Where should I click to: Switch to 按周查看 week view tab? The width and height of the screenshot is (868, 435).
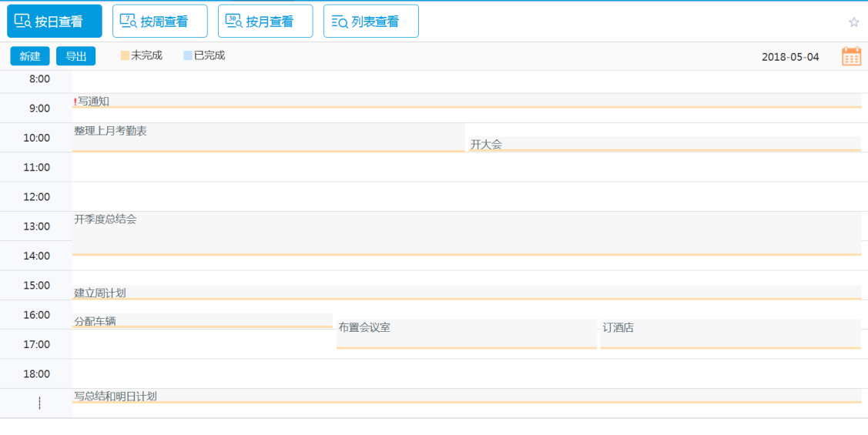pyautogui.click(x=160, y=22)
